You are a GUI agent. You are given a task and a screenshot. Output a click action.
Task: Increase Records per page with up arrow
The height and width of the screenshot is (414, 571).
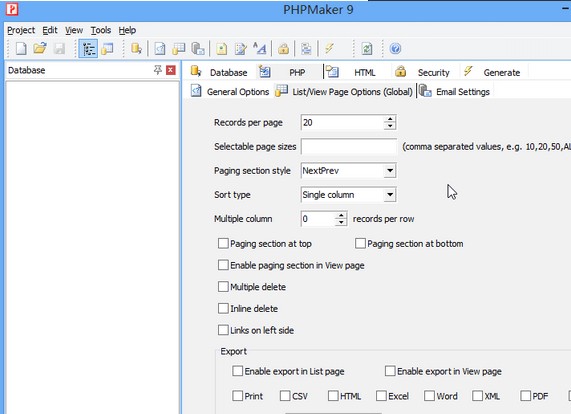[x=390, y=119]
